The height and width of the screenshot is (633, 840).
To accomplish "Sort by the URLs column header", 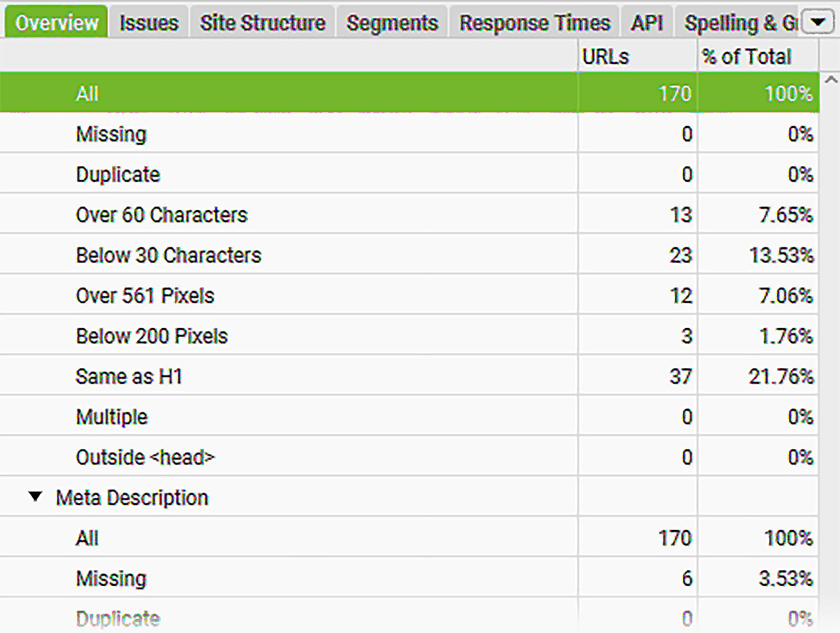I will (x=606, y=55).
